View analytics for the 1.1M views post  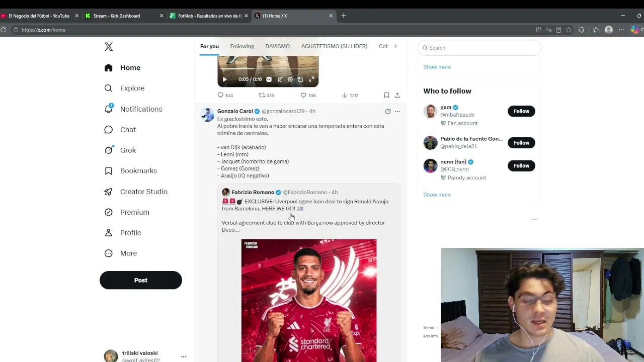350,95
